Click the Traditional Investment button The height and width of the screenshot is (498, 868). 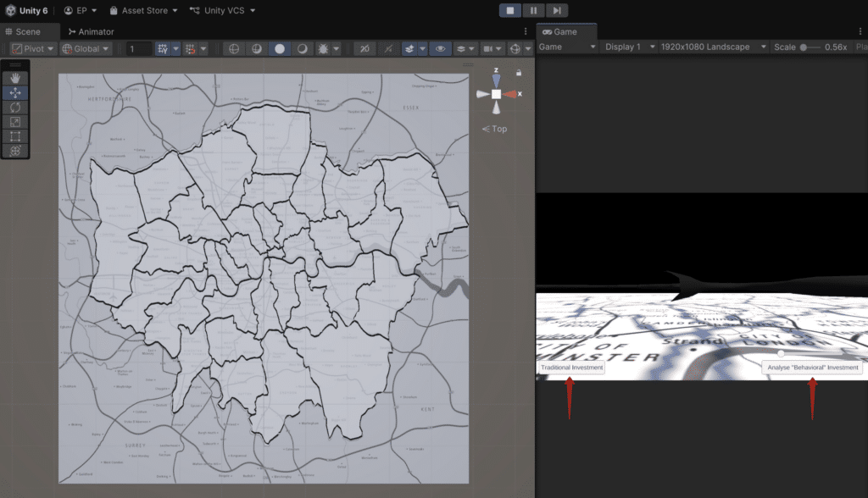[571, 368]
